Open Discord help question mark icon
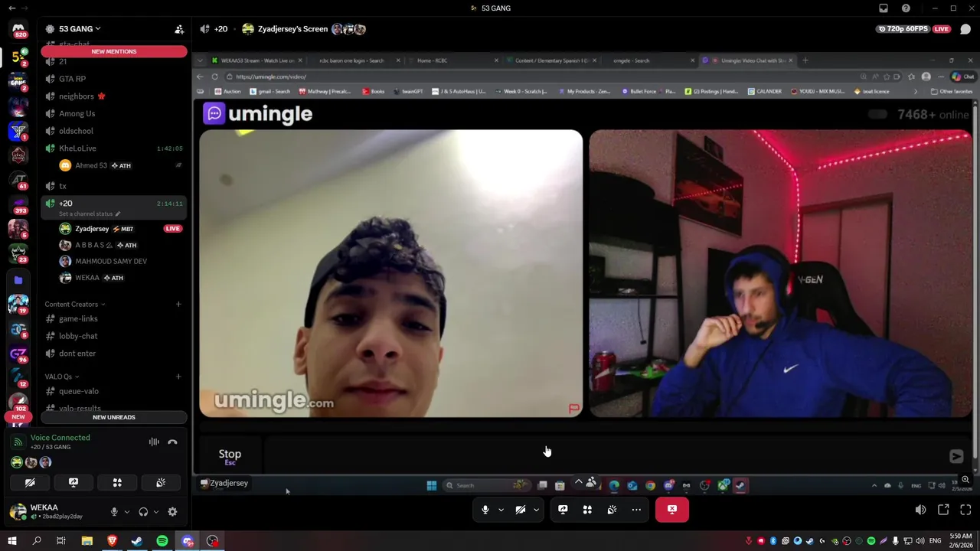 [906, 8]
